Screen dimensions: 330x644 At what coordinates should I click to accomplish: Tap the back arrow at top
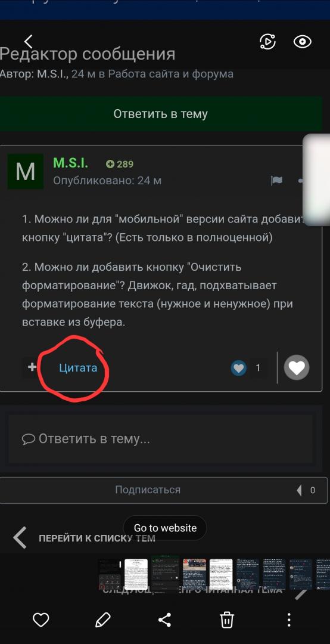[29, 42]
